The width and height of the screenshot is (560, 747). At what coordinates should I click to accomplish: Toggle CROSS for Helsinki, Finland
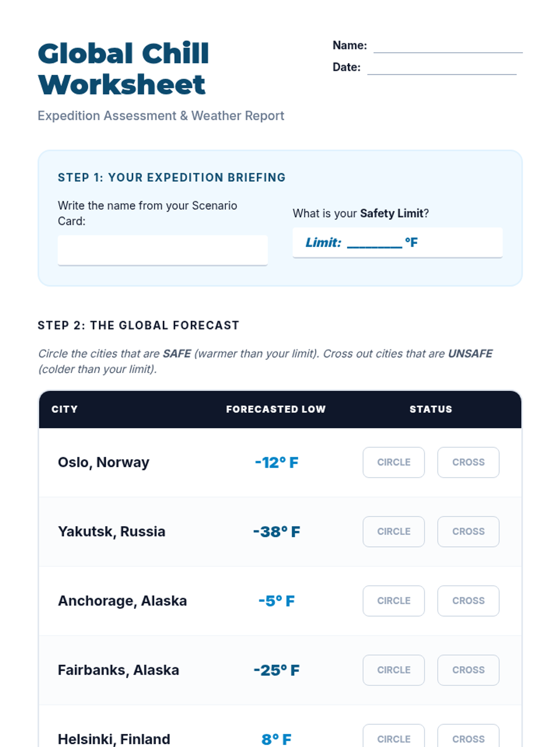[x=468, y=738]
